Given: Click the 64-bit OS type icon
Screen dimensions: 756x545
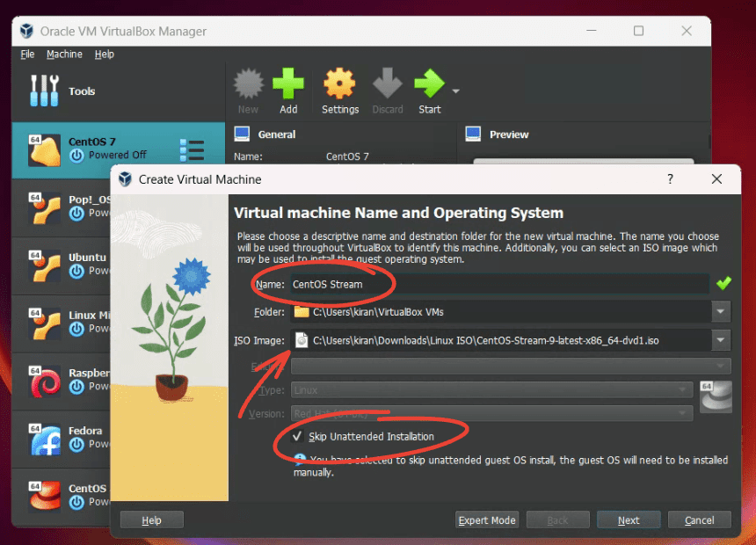Looking at the screenshot, I should point(716,397).
